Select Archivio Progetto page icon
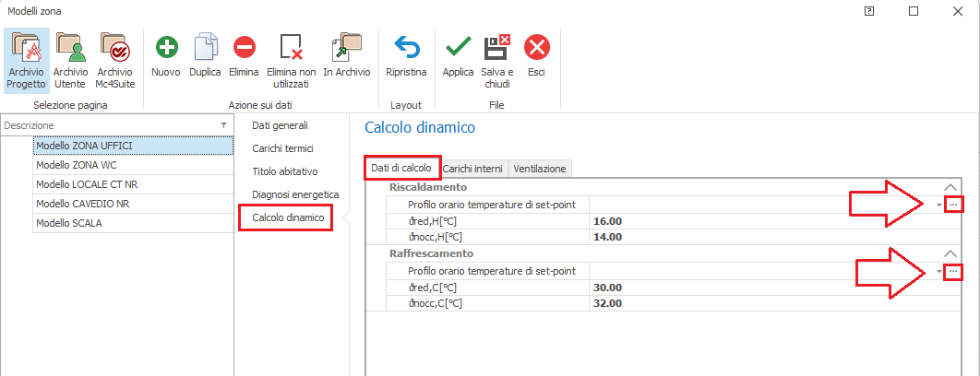The width and height of the screenshot is (980, 376). (25, 47)
